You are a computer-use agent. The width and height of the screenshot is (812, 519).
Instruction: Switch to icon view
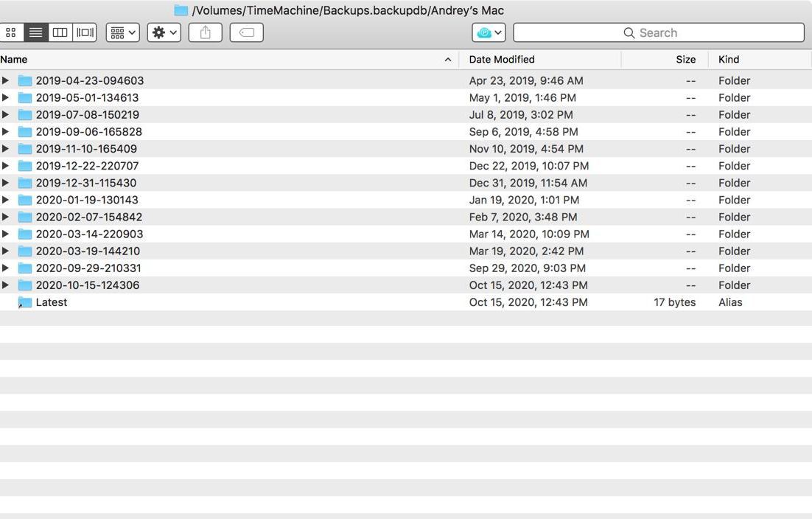point(11,32)
